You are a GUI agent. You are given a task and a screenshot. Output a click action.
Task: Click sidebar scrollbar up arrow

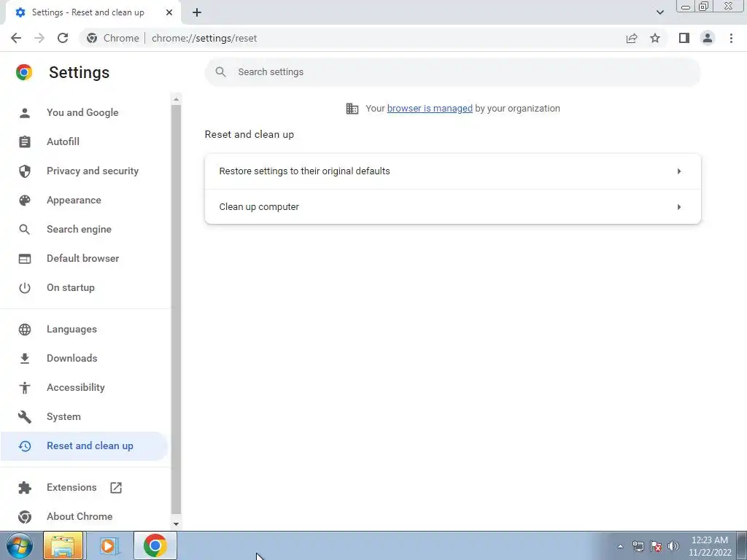point(177,99)
